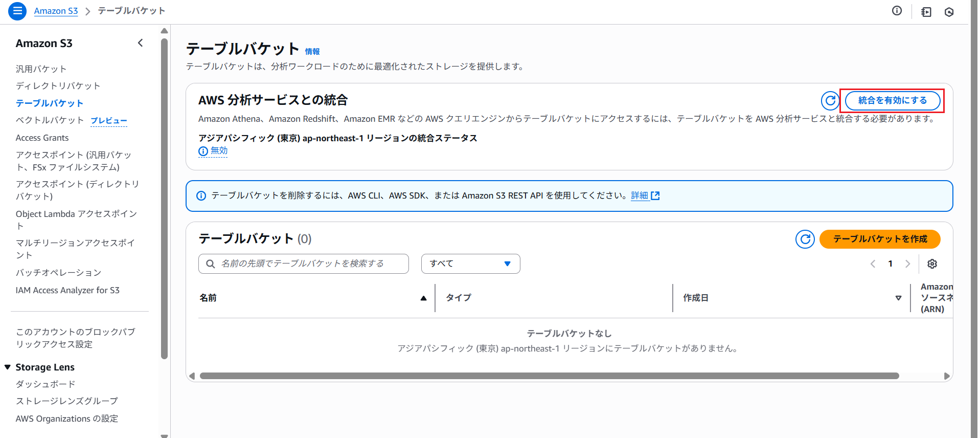Collapse the Amazon S3 side navigation
The height and width of the screenshot is (438, 980).
click(141, 43)
